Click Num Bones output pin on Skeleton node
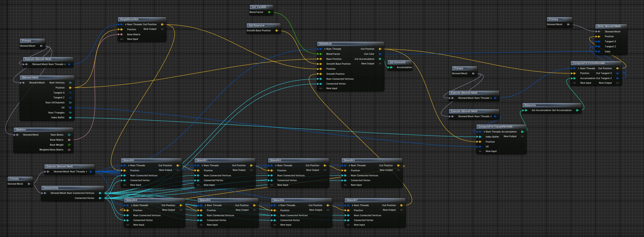The height and width of the screenshot is (237, 644). 69,135
